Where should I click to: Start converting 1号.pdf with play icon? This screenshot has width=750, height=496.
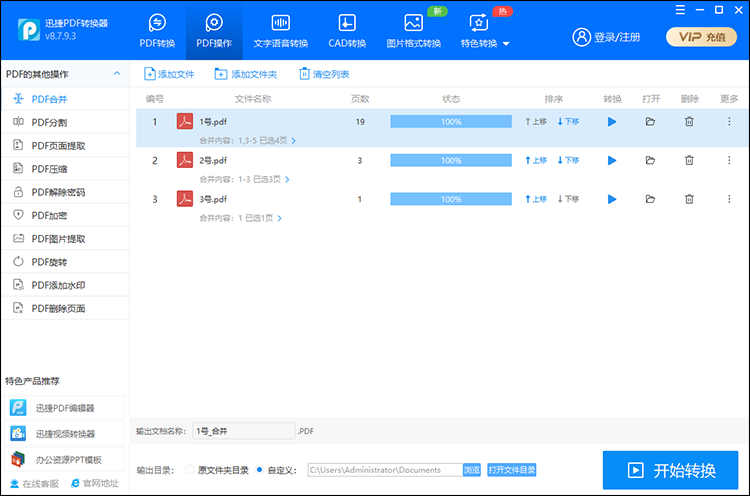(612, 121)
